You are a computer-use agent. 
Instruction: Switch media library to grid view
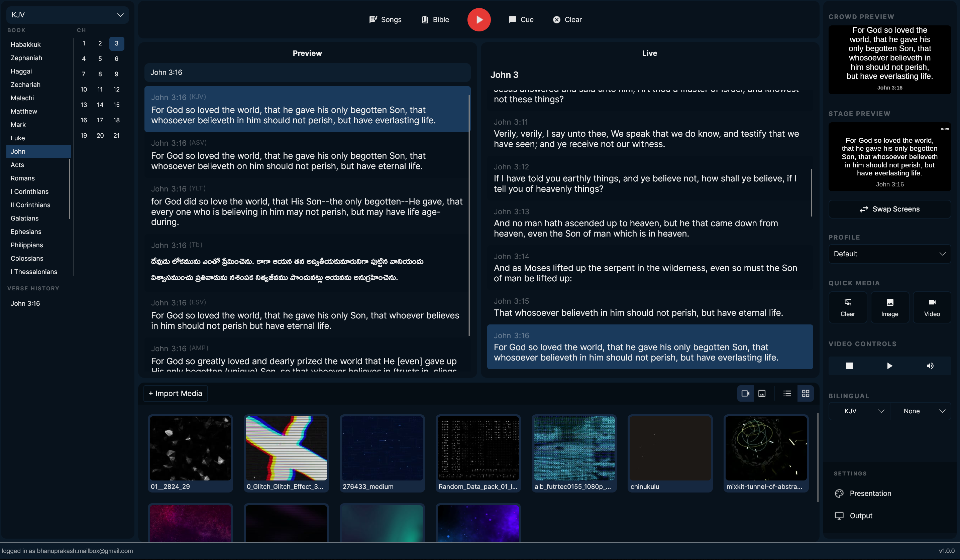point(805,393)
